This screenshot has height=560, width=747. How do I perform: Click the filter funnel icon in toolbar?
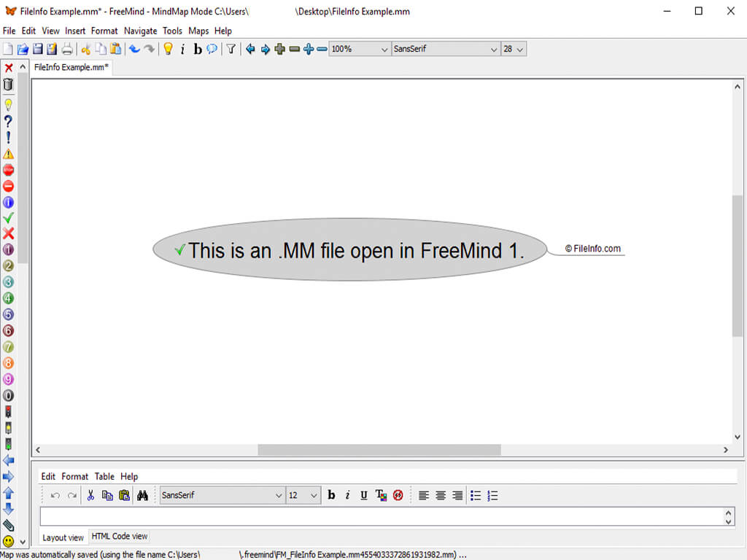pos(231,49)
